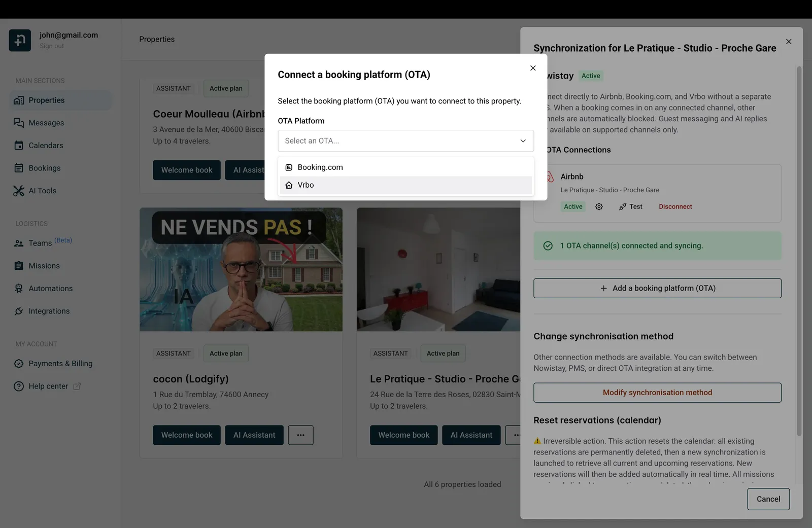812x528 pixels.
Task: Click the green check sync status icon
Action: (548, 246)
